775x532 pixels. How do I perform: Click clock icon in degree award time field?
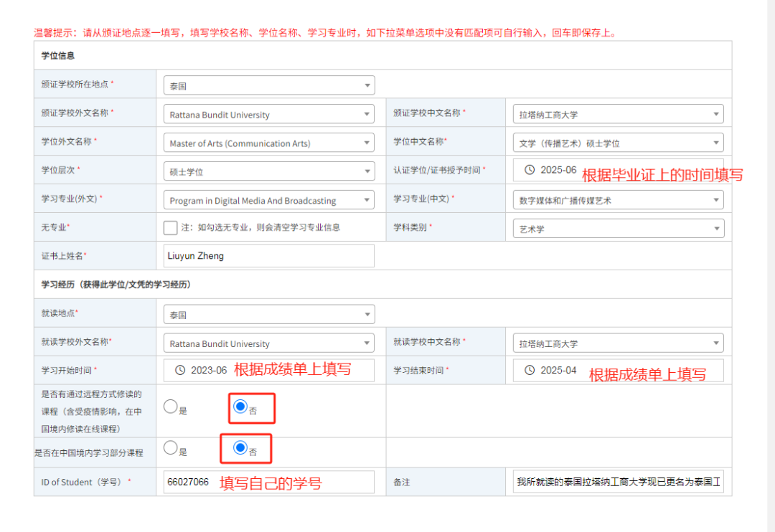530,170
